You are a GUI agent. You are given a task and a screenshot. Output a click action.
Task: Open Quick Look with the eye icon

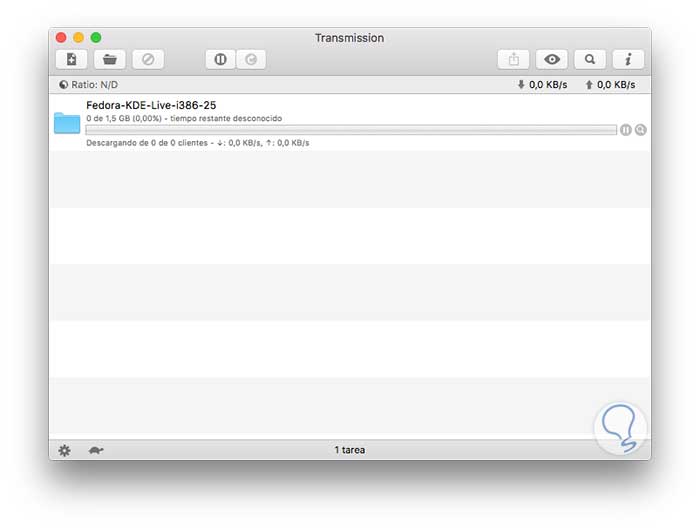(552, 59)
